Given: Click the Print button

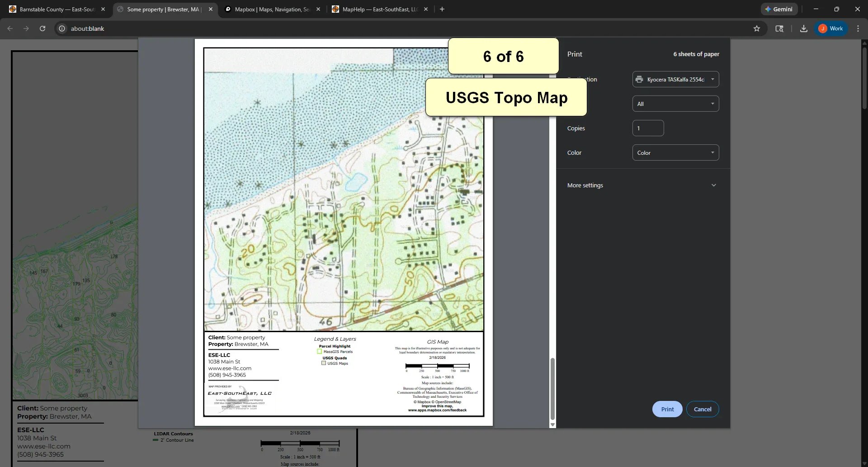Looking at the screenshot, I should click(667, 409).
